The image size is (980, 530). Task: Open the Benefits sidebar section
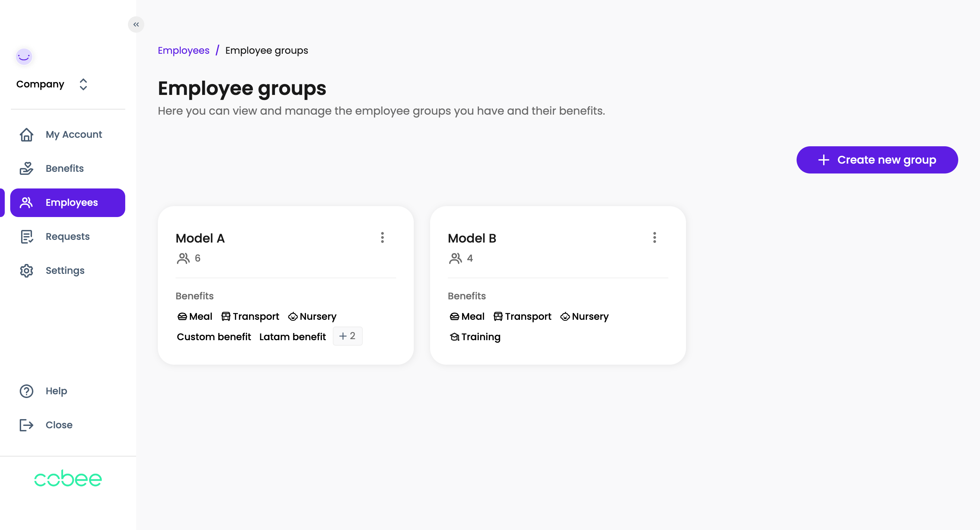(x=64, y=168)
